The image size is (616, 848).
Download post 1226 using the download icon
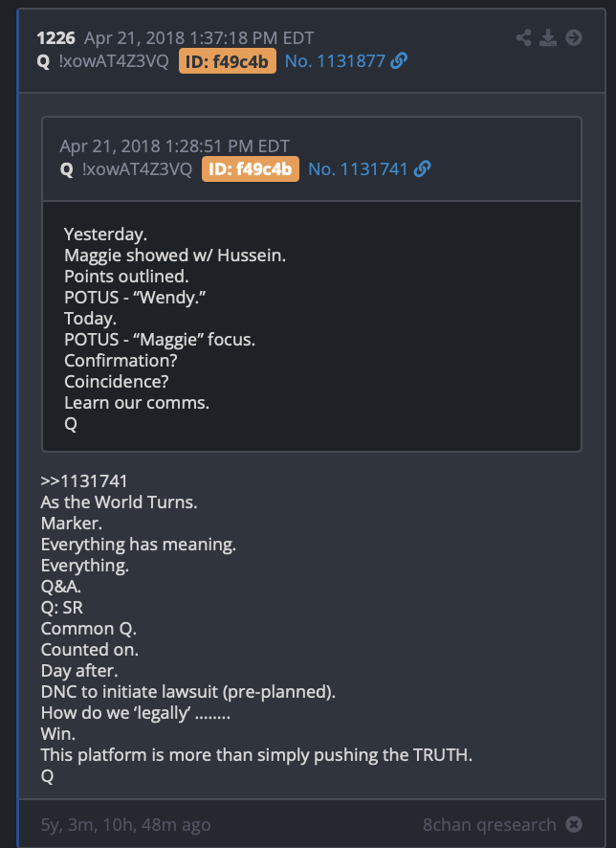click(548, 38)
